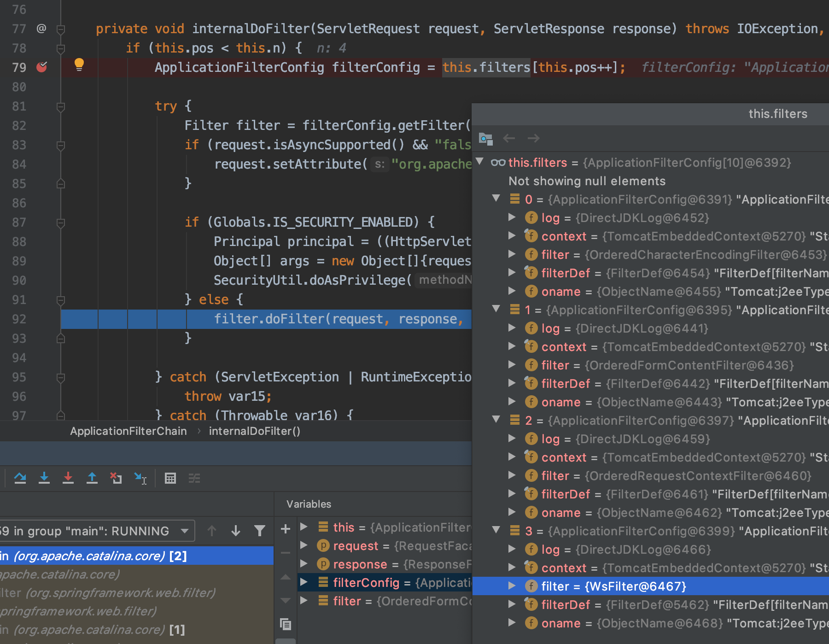Toggle the fold marker on line 81

click(x=60, y=107)
